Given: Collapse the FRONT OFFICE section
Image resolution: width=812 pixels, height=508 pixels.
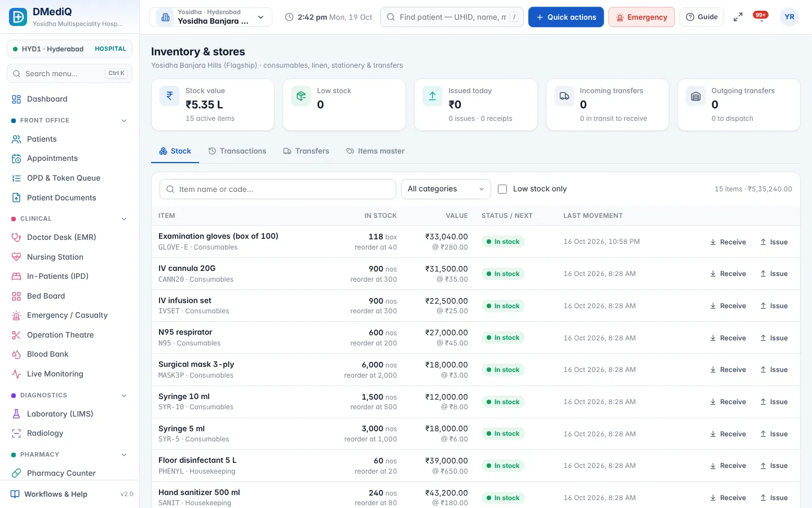Looking at the screenshot, I should [70, 120].
